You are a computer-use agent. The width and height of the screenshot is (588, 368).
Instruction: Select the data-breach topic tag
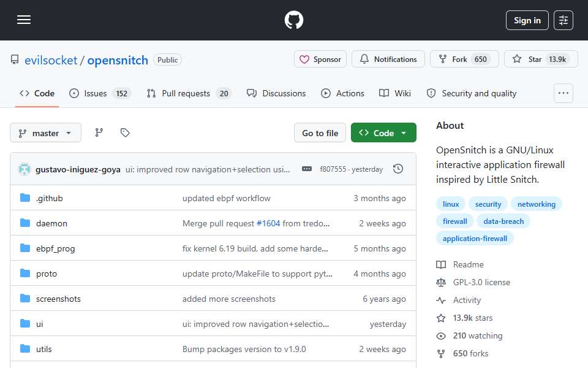pyautogui.click(x=503, y=221)
